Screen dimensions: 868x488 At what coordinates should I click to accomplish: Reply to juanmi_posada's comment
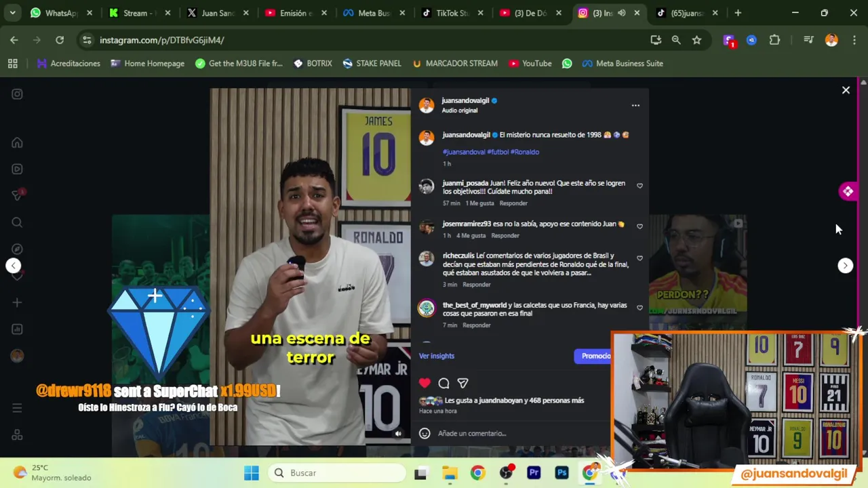[513, 203]
